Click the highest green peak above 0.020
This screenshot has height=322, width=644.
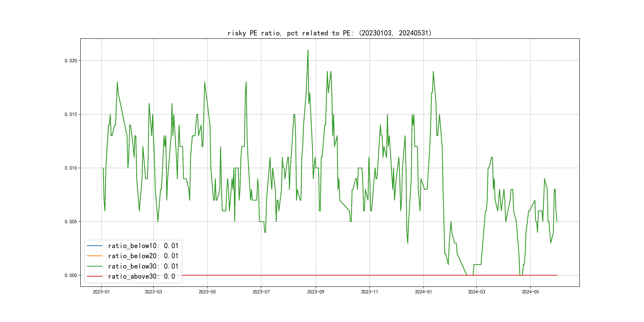point(308,50)
